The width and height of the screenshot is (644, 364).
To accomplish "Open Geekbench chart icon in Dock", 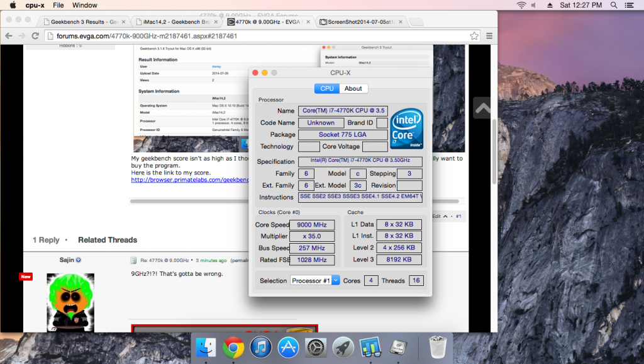I will pyautogui.click(x=370, y=348).
